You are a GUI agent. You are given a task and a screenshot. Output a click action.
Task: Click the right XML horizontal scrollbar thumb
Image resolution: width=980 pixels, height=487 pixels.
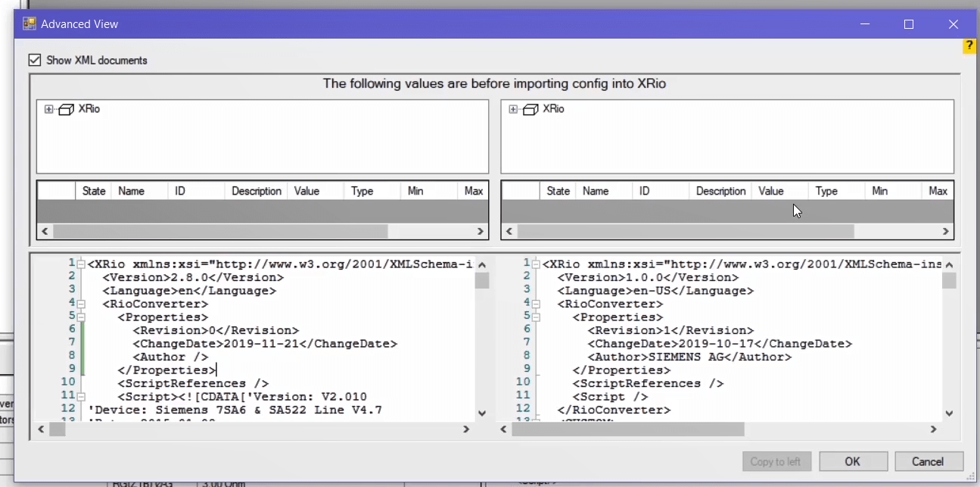[627, 429]
